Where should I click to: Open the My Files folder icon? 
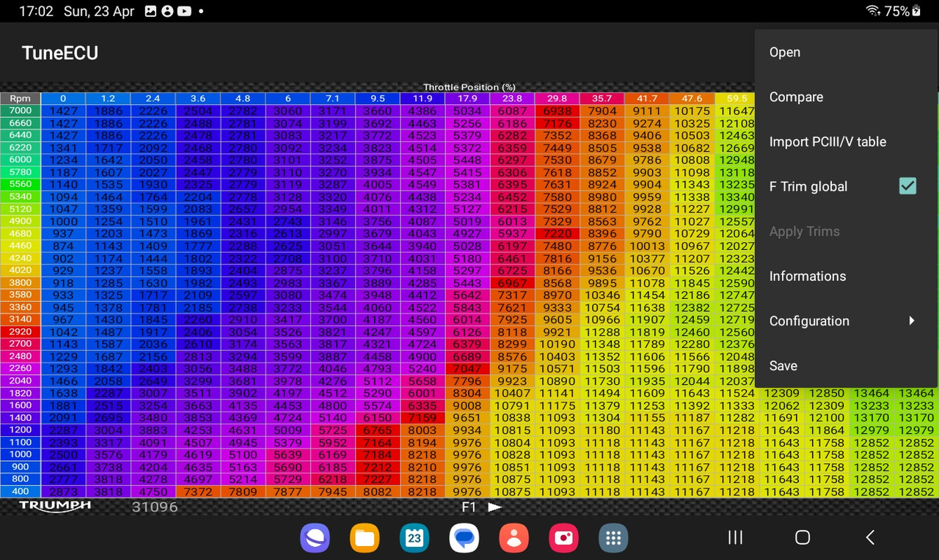(x=365, y=538)
